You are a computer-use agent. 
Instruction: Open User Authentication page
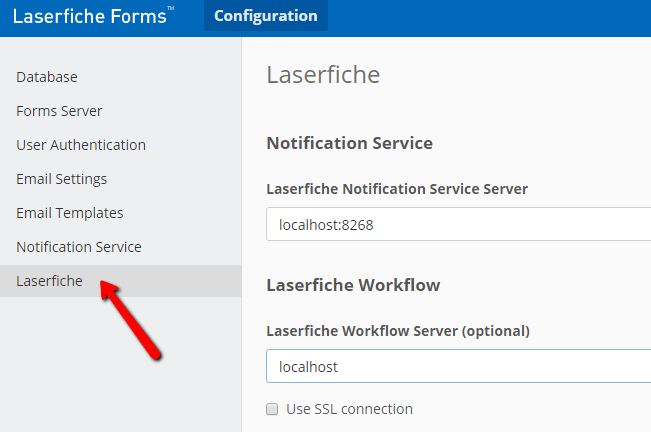81,145
